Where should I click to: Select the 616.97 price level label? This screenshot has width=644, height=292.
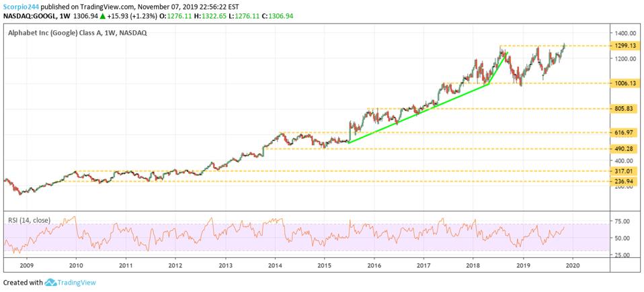pyautogui.click(x=622, y=133)
